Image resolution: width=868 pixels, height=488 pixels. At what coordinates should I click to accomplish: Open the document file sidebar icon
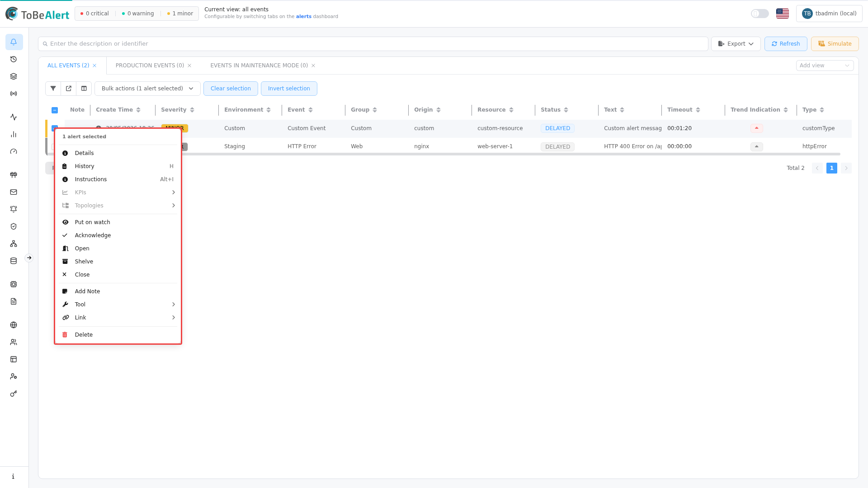pos(14,301)
